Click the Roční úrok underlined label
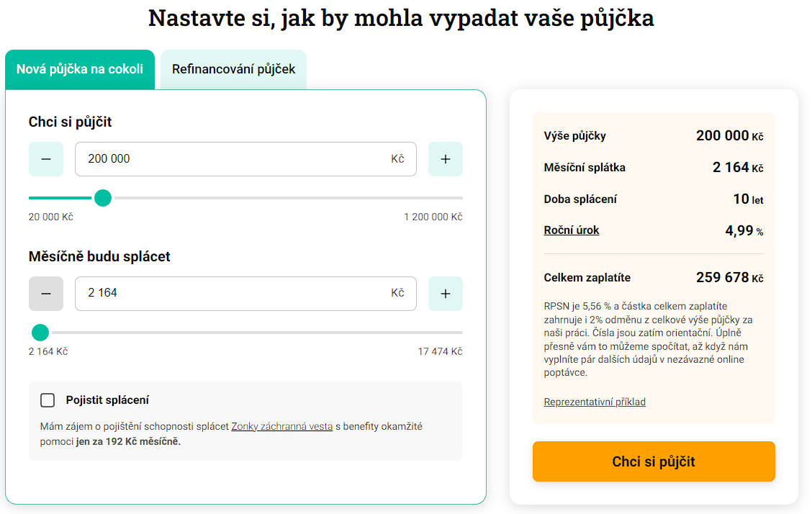The width and height of the screenshot is (812, 514). (x=571, y=230)
